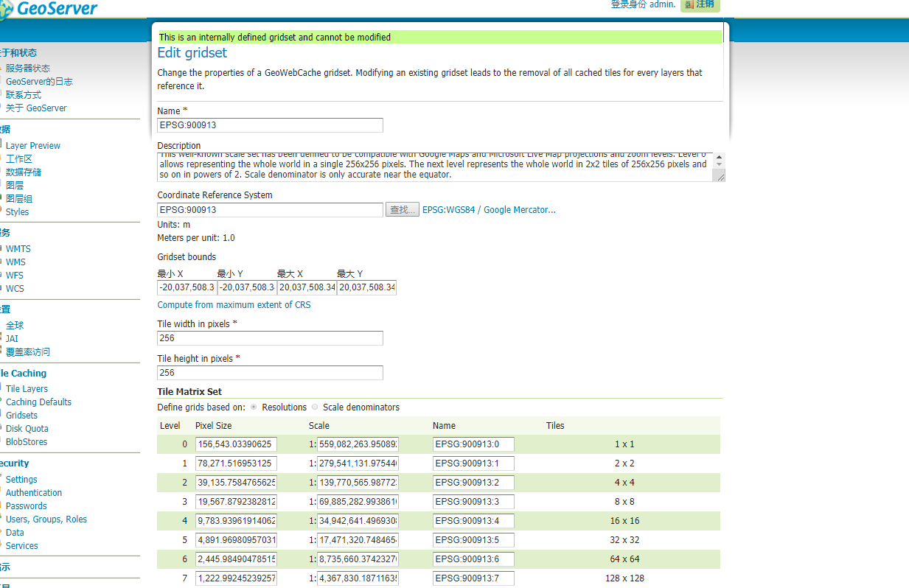Select the Scale denominators radio button
This screenshot has width=909, height=588.
[316, 407]
